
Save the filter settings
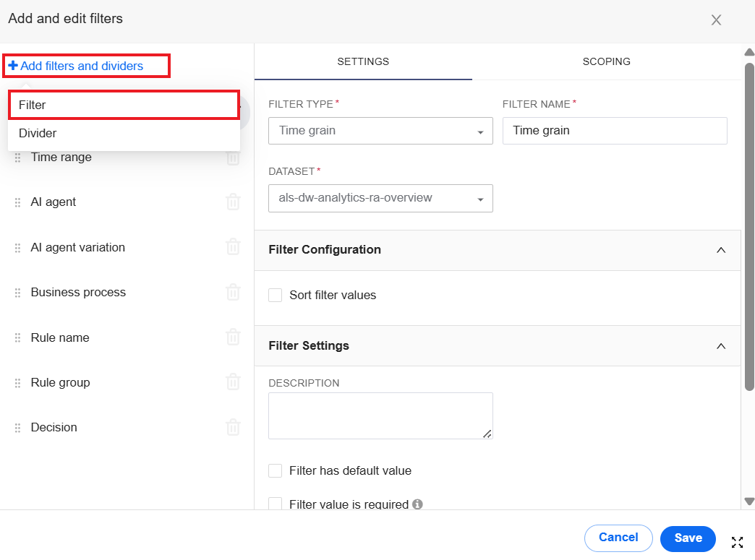tap(688, 538)
